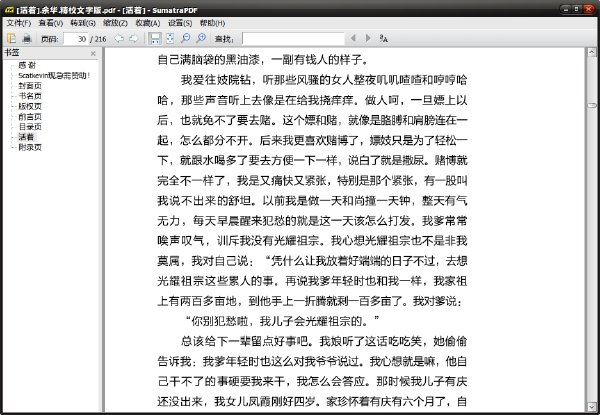The height and width of the screenshot is (415, 600).
Task: Select Fit Width continuous view icon
Action: coord(155,38)
